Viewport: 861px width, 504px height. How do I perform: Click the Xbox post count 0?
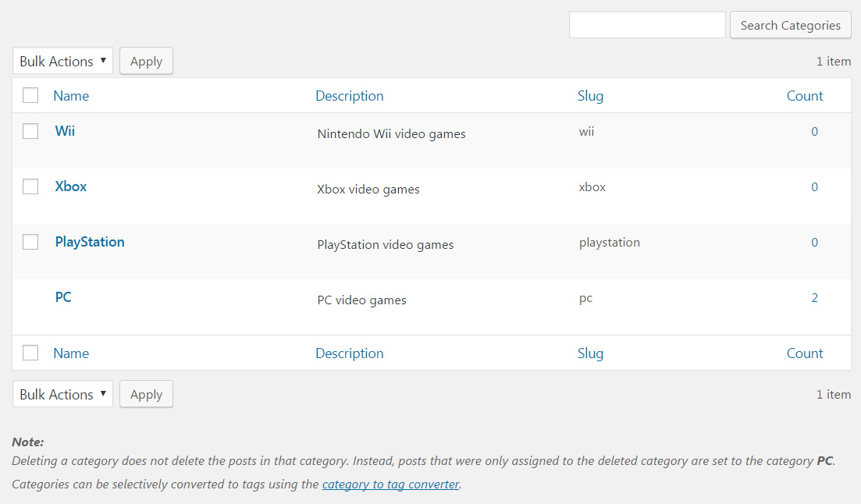click(x=814, y=187)
